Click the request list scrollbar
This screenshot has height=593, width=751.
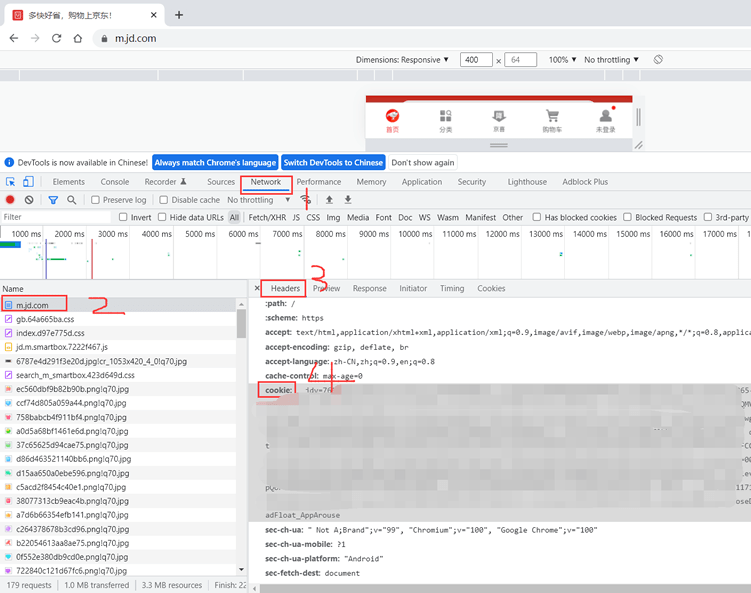click(x=241, y=324)
